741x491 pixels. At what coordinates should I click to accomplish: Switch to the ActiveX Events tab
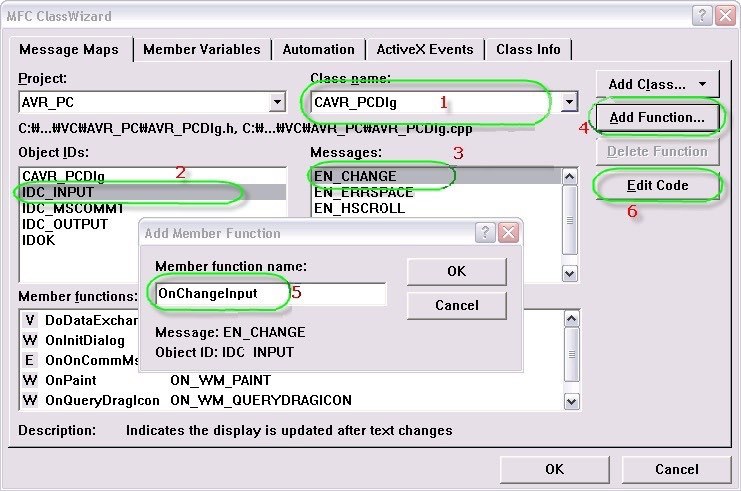pyautogui.click(x=425, y=50)
